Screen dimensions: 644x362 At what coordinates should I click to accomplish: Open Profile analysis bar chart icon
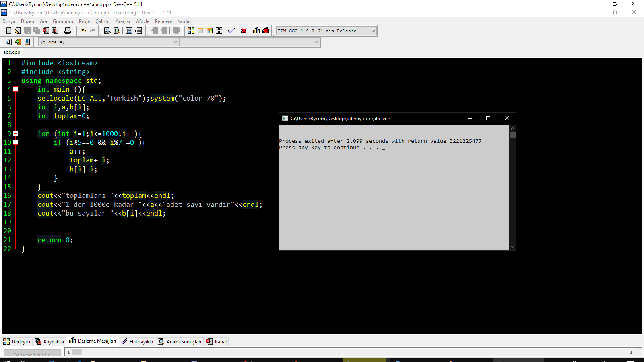(x=256, y=31)
